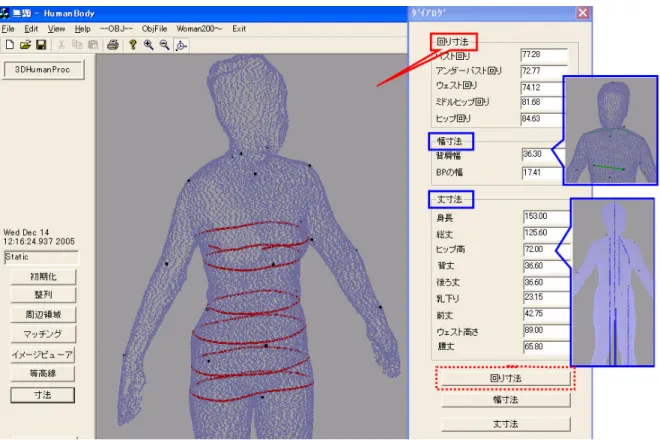Viewport: 660px width, 440px height.
Task: Click the ミドルヒップ回り label
Action: click(x=463, y=102)
